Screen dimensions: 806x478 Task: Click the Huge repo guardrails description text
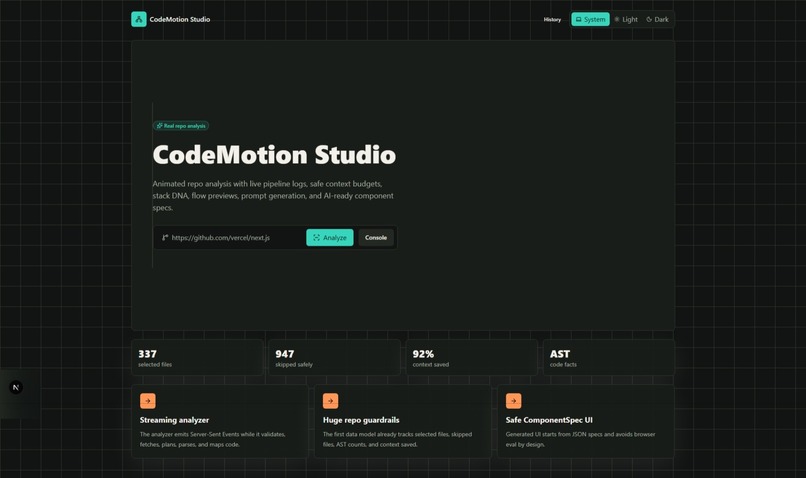397,439
